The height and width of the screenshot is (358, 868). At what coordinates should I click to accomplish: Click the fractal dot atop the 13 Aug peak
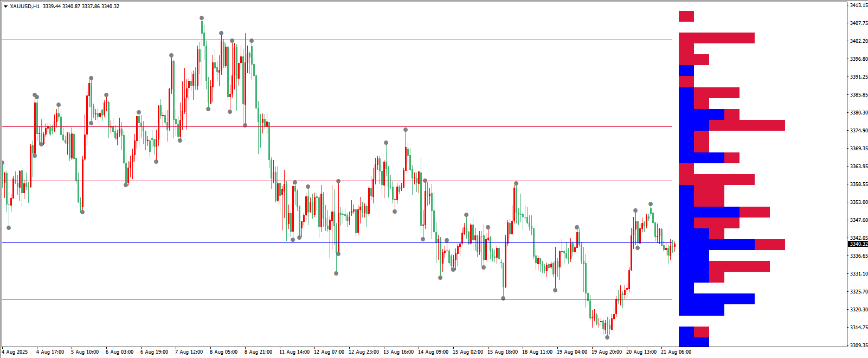click(x=406, y=130)
